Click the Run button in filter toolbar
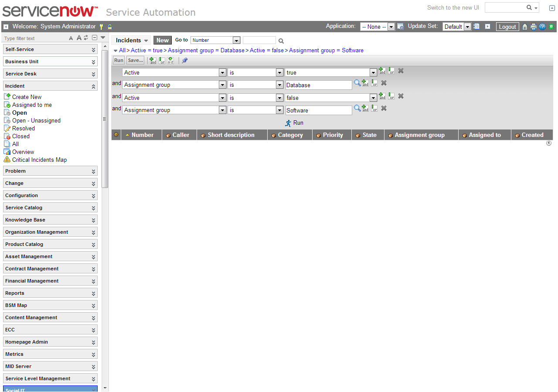Viewport: 558px width, 392px height. coord(119,60)
